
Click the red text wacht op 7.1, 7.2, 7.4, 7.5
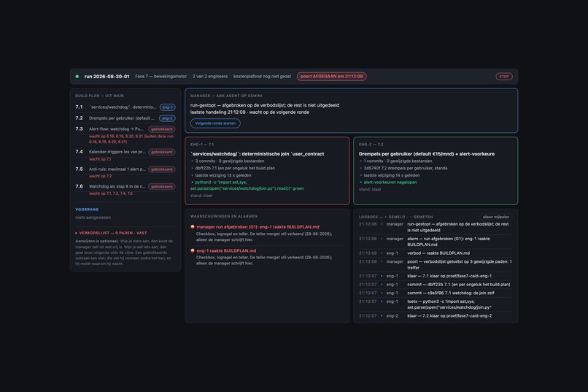(111, 193)
